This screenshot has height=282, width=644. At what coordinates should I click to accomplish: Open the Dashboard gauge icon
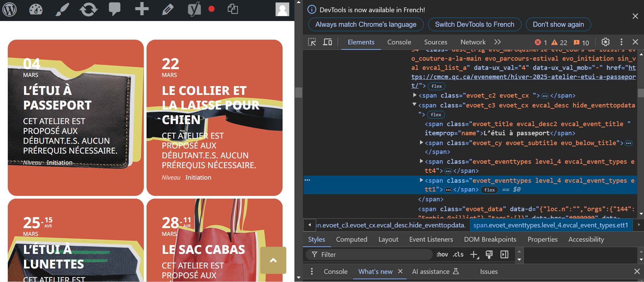(36, 9)
